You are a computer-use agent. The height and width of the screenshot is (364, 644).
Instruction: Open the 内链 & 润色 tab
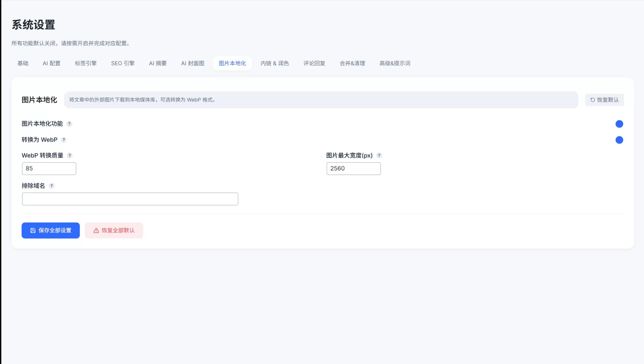pos(275,63)
